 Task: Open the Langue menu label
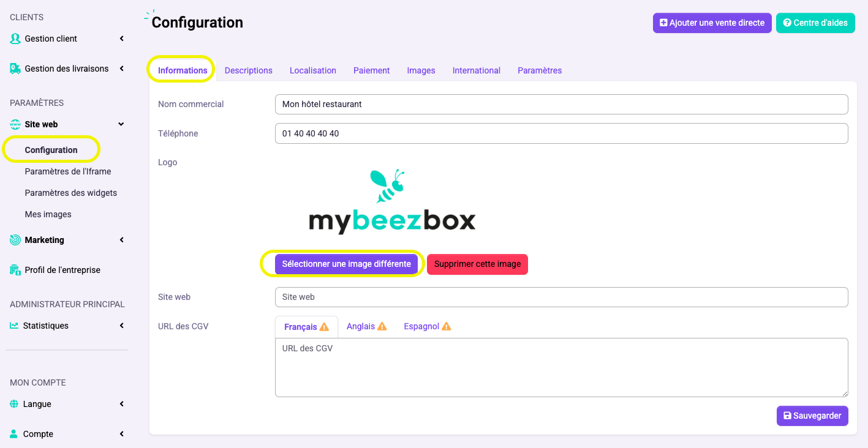[37, 404]
